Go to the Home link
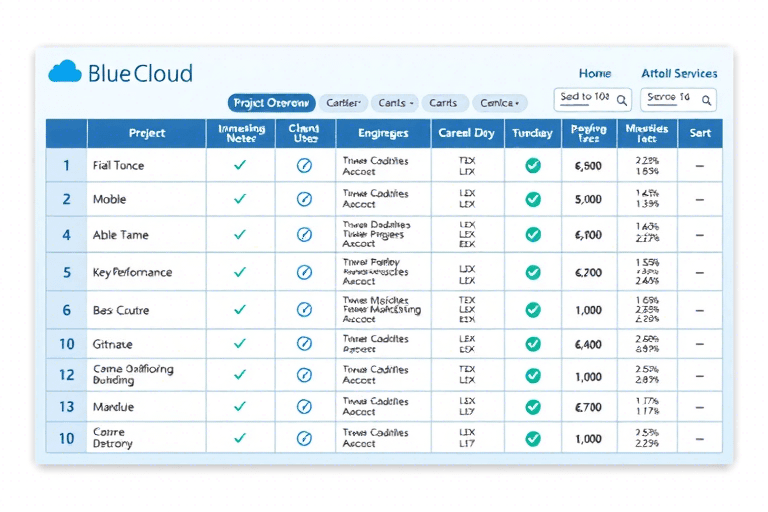This screenshot has width=768, height=512. [595, 73]
